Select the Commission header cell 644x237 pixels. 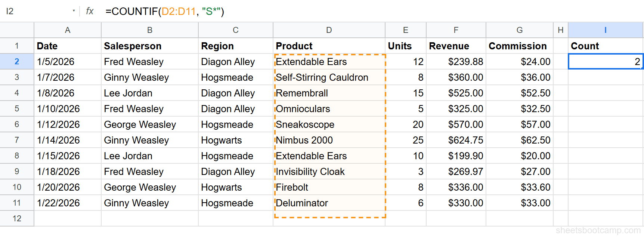(x=519, y=46)
